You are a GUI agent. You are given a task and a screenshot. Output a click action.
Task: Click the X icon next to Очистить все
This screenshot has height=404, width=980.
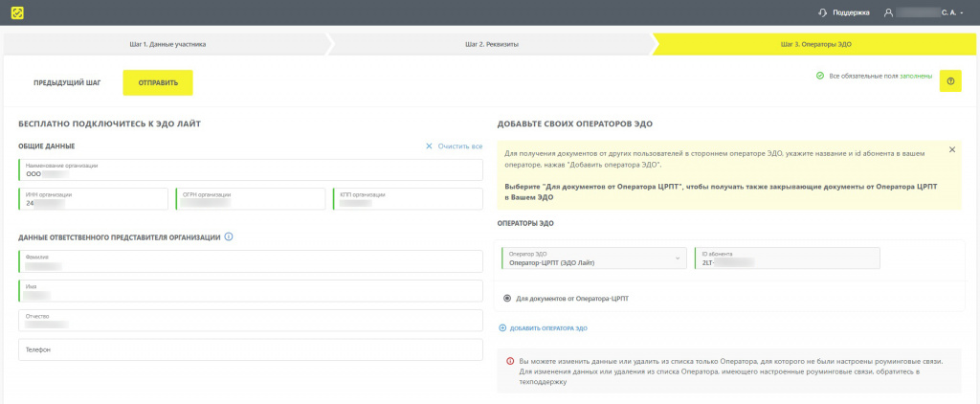(x=429, y=146)
